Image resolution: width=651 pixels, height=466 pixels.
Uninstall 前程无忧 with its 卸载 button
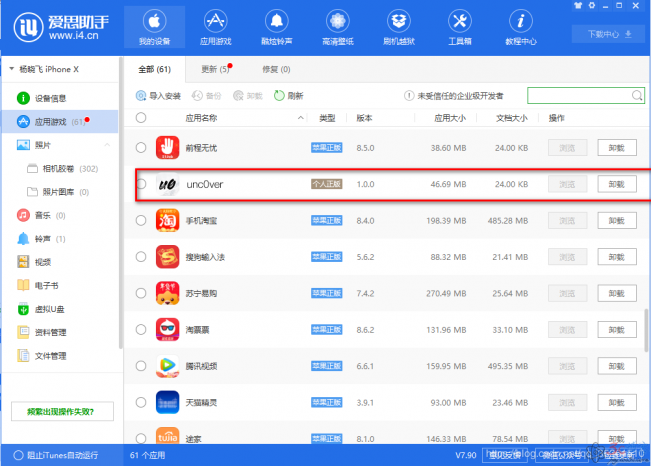pos(617,147)
